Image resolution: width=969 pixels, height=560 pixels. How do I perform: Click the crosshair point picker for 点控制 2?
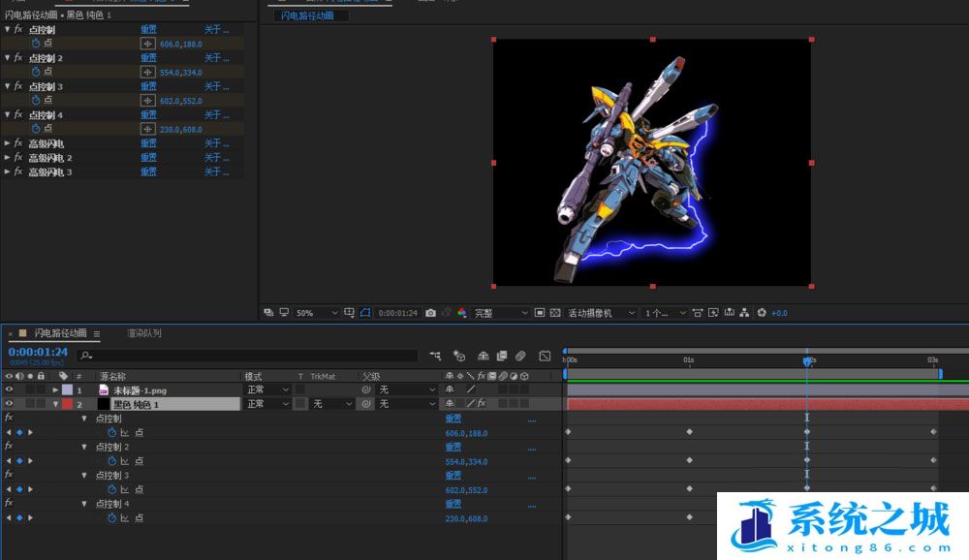(x=147, y=72)
